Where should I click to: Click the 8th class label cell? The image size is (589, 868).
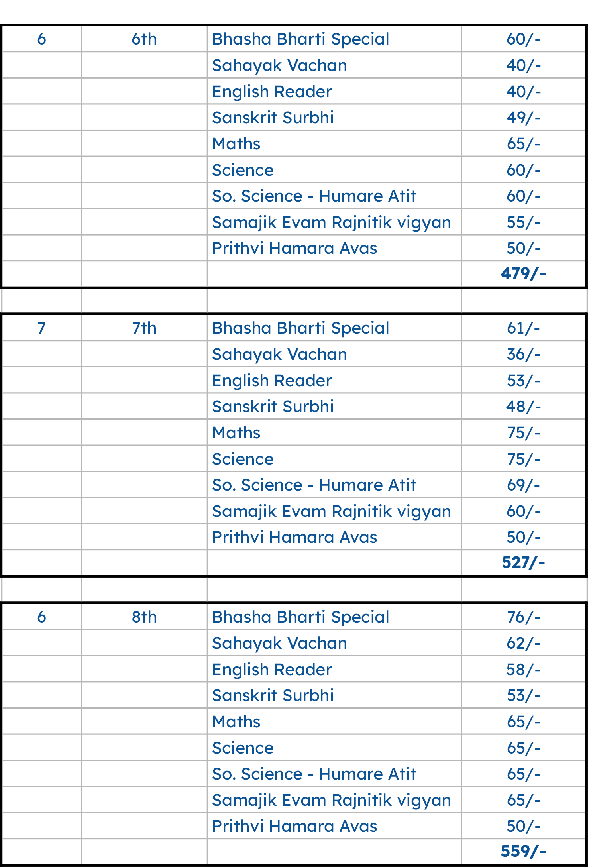point(144,617)
